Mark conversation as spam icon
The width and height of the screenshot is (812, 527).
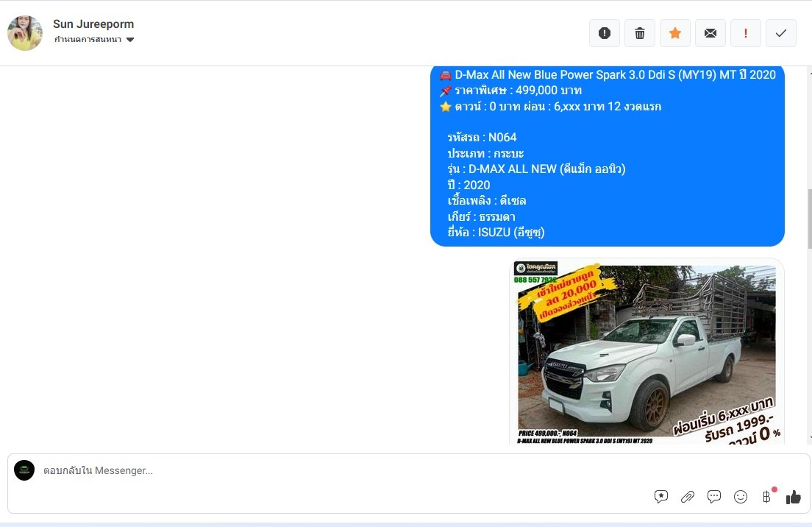click(x=605, y=33)
